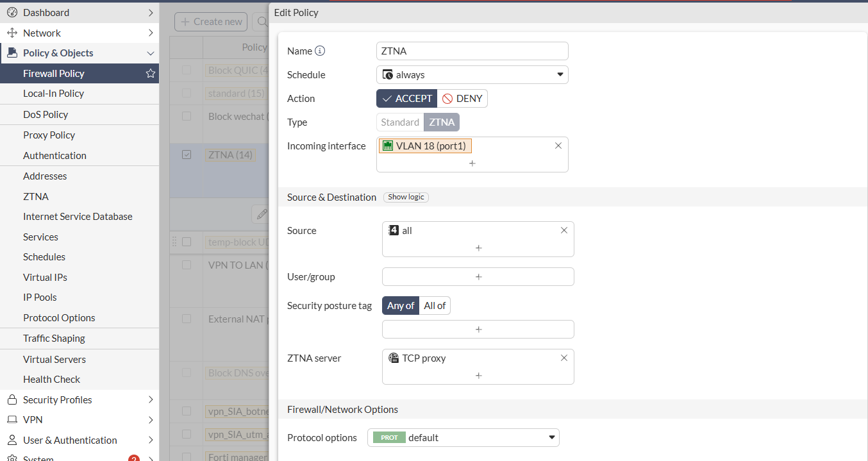Add a ZTNA server with plus icon
This screenshot has width=868, height=461.
point(478,375)
